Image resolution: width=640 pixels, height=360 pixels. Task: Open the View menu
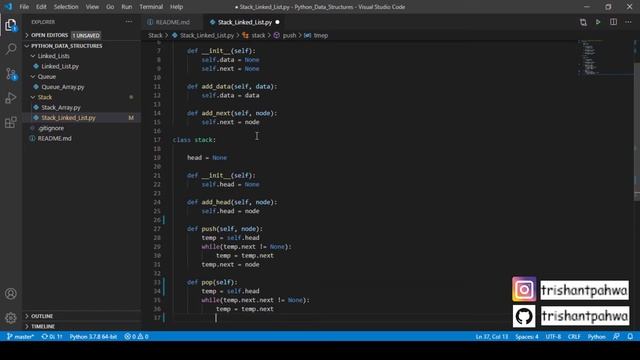(x=92, y=7)
